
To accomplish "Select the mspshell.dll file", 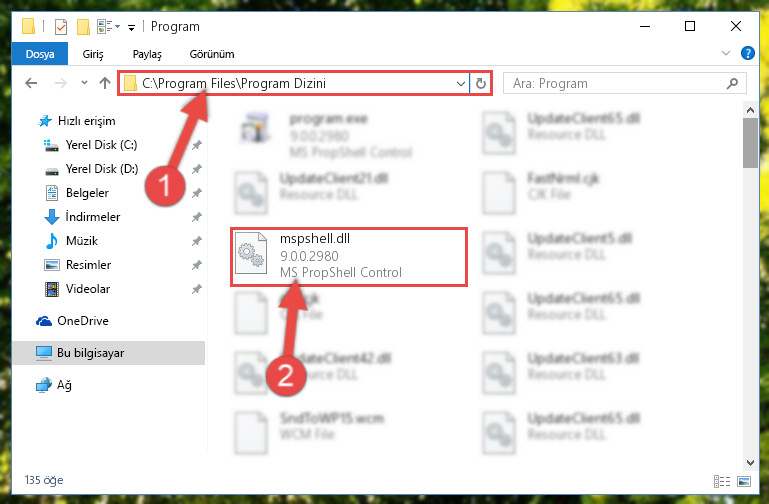I will pos(349,256).
